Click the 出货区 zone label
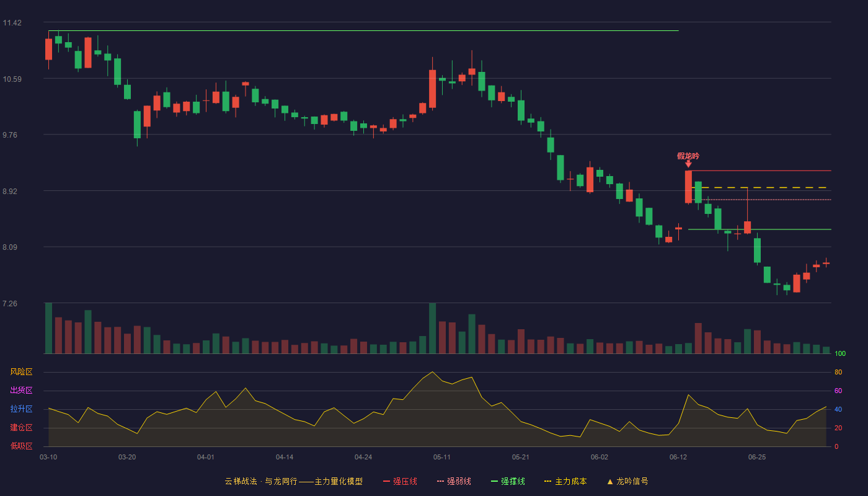The width and height of the screenshot is (868, 496). tap(21, 391)
